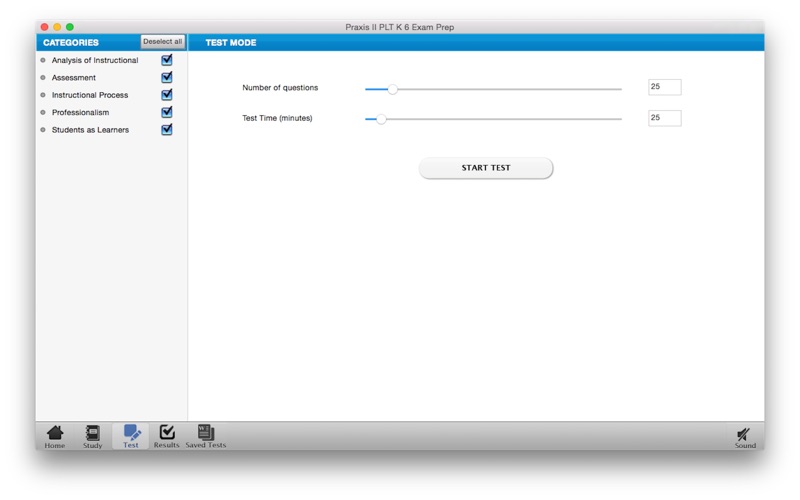Image resolution: width=800 pixels, height=500 pixels.
Task: Uncheck the Analysis of Instructional checkbox
Action: pyautogui.click(x=167, y=60)
